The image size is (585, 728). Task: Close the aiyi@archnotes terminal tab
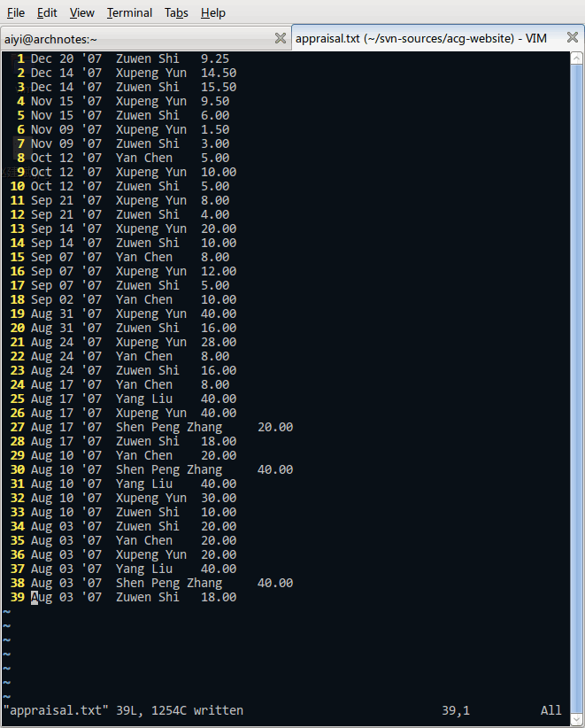click(281, 38)
